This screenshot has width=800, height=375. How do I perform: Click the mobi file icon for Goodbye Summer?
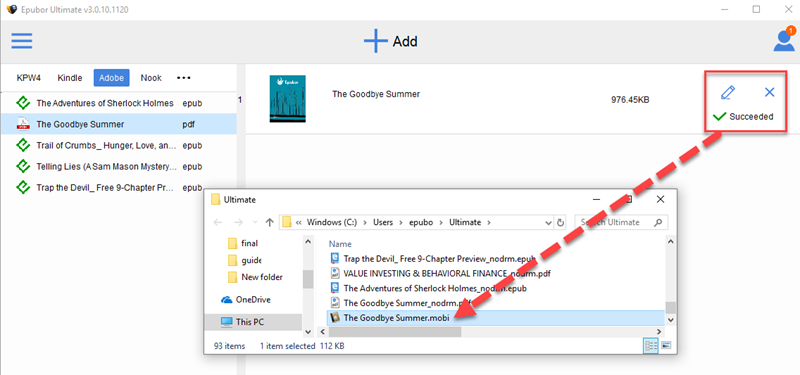click(335, 318)
